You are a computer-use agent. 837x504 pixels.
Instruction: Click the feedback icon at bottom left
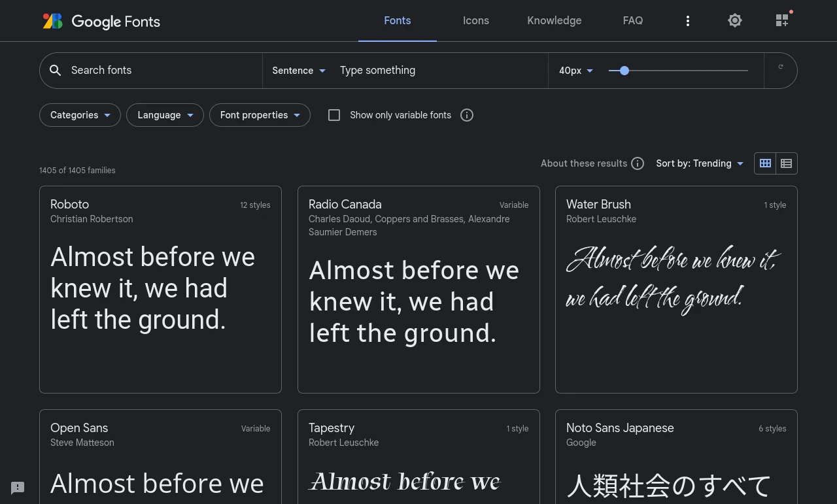point(18,488)
